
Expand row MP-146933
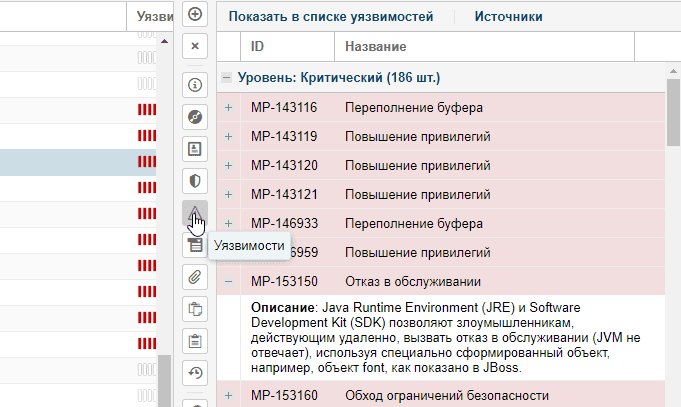228,224
